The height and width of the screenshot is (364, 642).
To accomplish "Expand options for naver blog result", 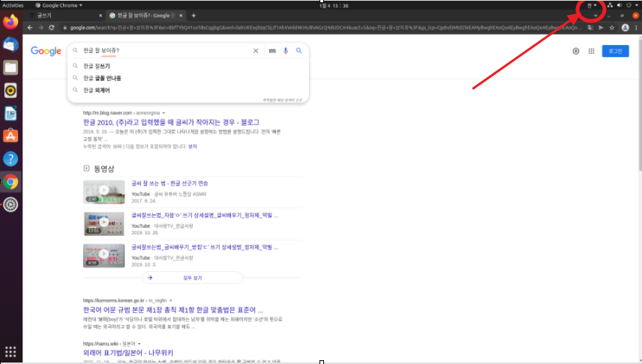I will coord(163,113).
